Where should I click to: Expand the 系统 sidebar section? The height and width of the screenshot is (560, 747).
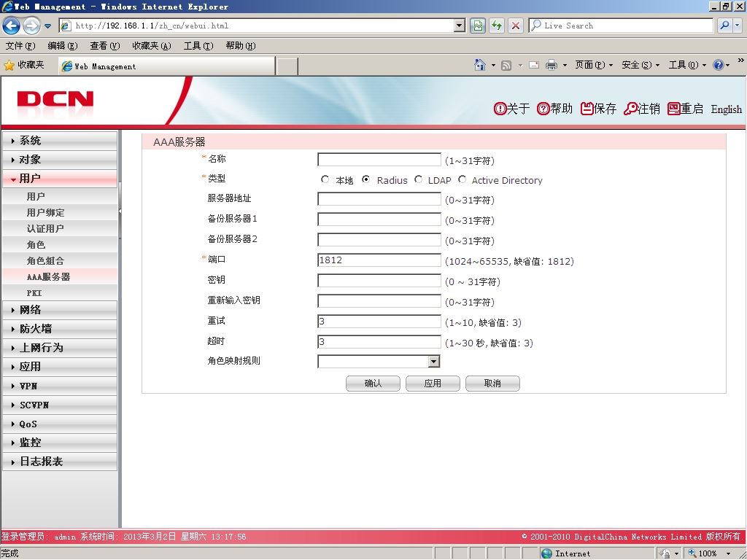(x=60, y=141)
